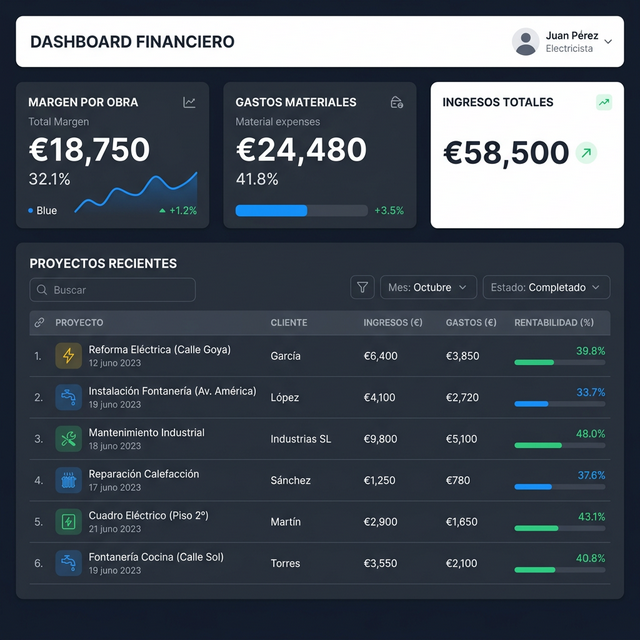
Task: Focus the Buscar search field
Action: coord(113,290)
